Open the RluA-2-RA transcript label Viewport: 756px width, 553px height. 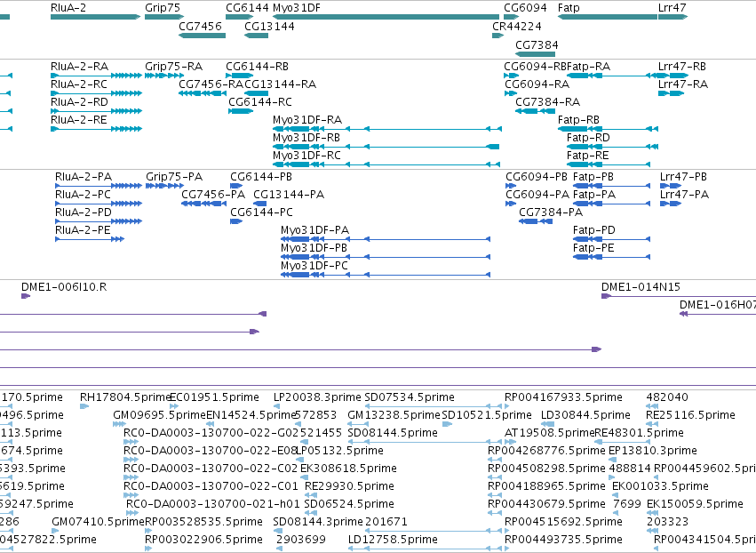[80, 67]
